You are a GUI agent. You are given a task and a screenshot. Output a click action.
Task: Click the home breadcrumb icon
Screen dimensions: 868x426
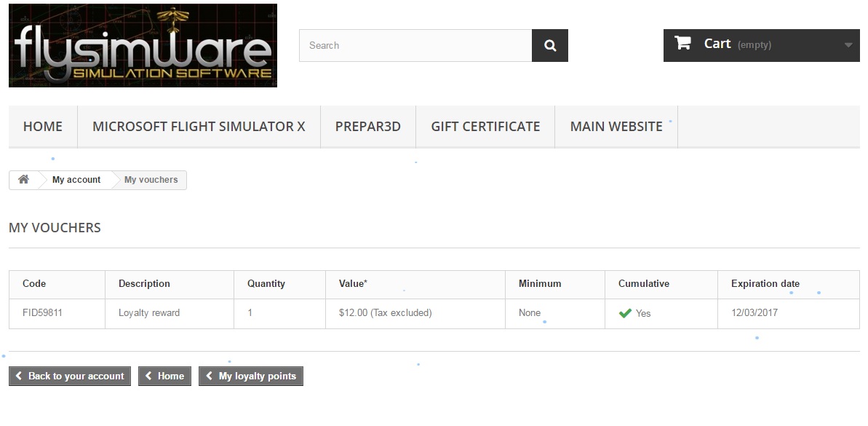[23, 179]
